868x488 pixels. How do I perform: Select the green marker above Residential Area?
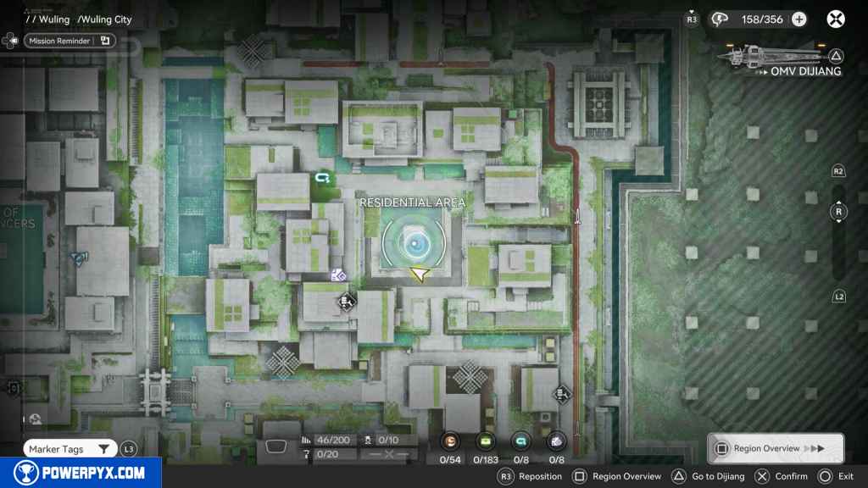[323, 178]
